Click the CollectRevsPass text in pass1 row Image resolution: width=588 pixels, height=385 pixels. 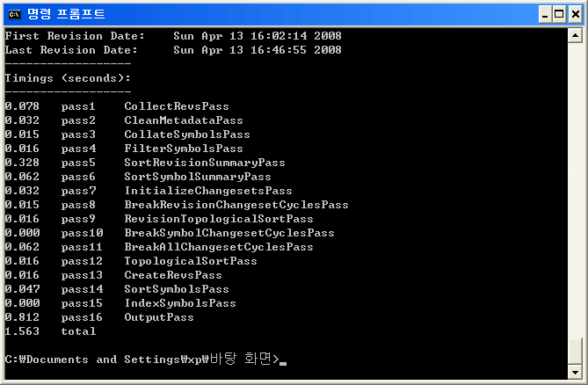(176, 106)
